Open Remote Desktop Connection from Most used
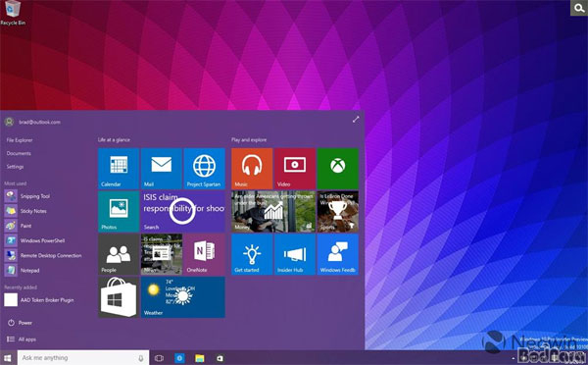 click(43, 255)
